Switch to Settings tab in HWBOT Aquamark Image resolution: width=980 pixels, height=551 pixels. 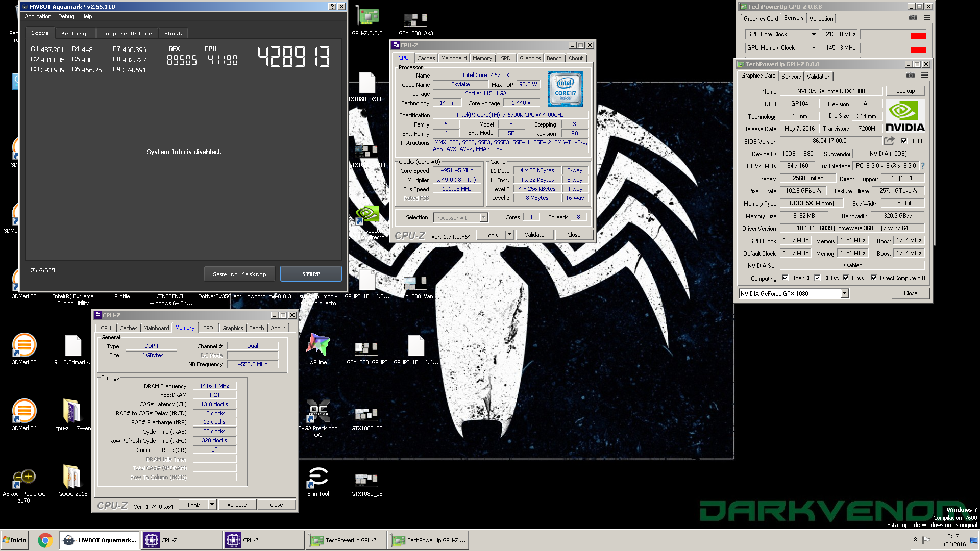(75, 33)
